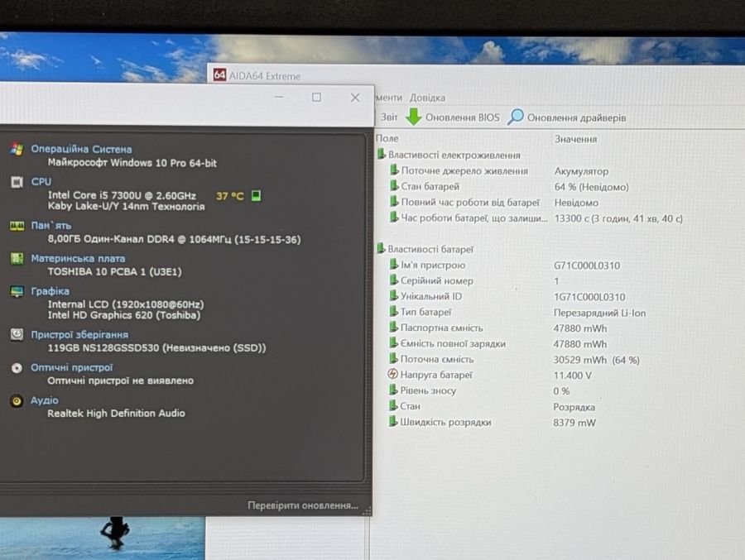Select the Час роботи батареї, що залиши... row
The height and width of the screenshot is (560, 745).
[x=536, y=218]
